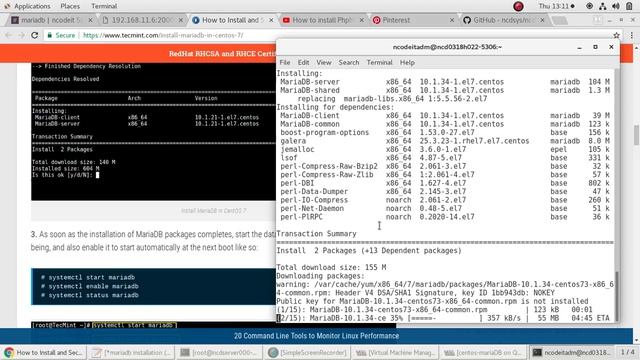Screen dimensions: 640x360
Task: Click the battery/power icon in the top panel
Action: point(629,6)
